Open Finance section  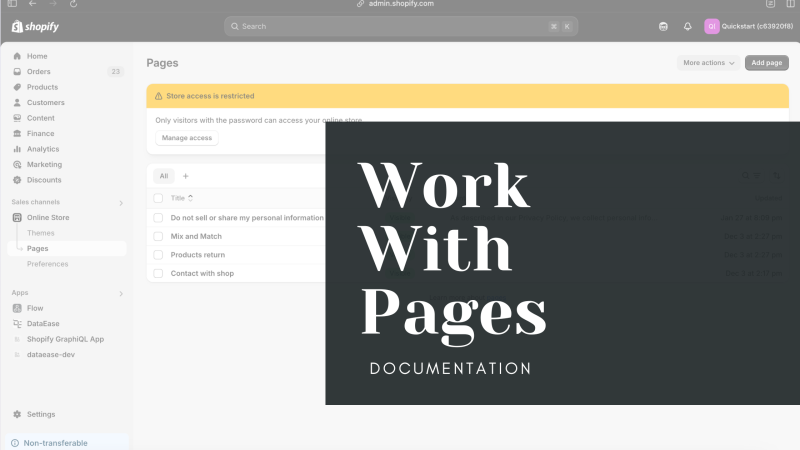[40, 134]
